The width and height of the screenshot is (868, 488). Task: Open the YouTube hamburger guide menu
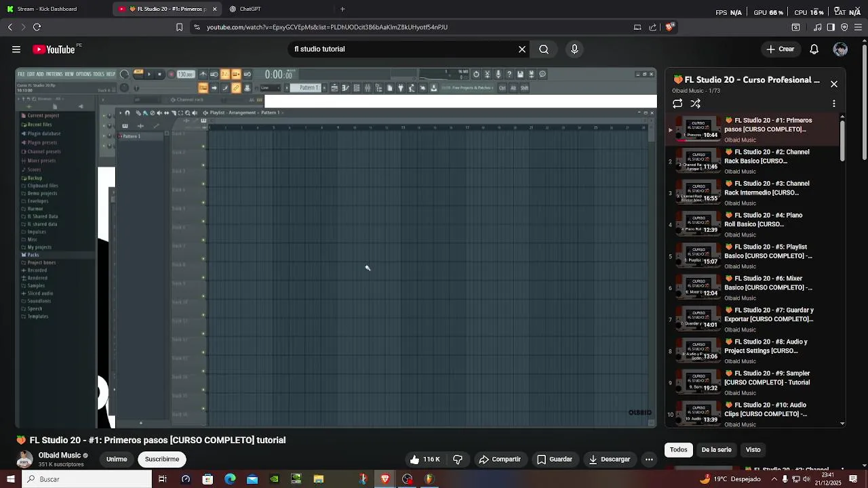pos(16,49)
